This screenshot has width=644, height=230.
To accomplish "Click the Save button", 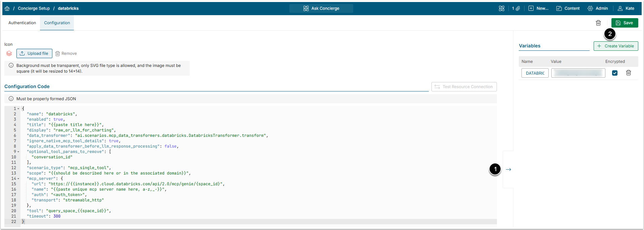I will tap(625, 23).
